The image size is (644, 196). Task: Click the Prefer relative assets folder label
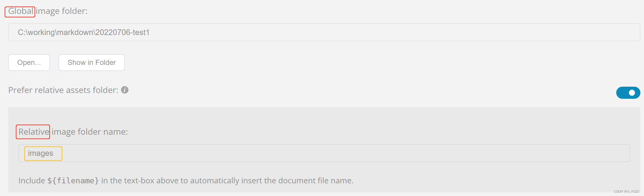(62, 90)
